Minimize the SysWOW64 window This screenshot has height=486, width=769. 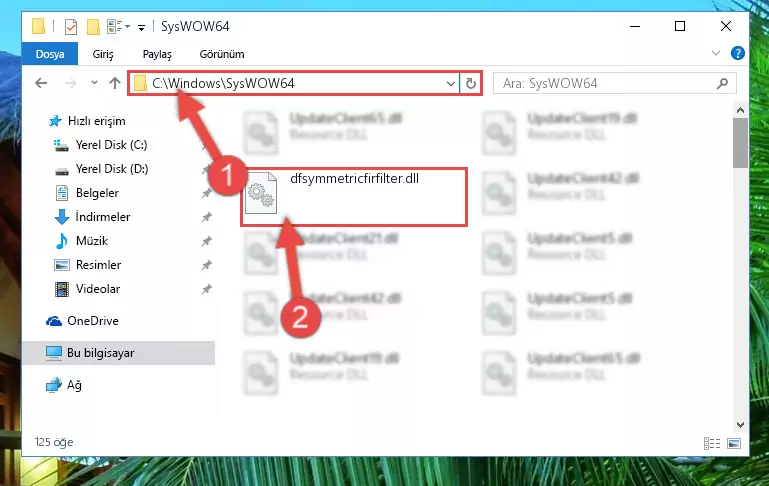[x=635, y=26]
